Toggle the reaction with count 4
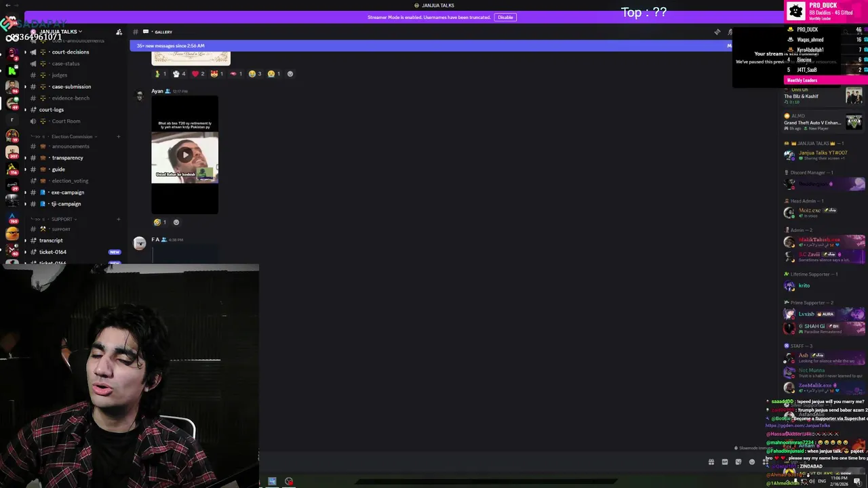The image size is (868, 488). [179, 74]
